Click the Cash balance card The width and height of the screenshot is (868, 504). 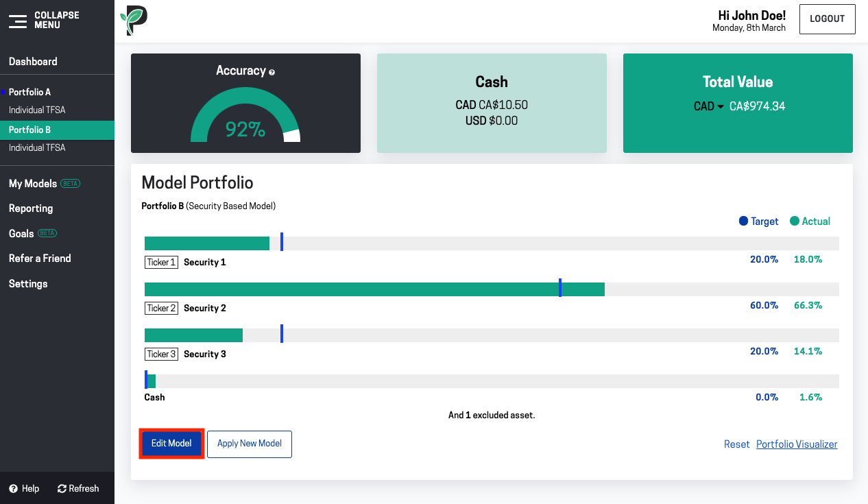point(492,103)
